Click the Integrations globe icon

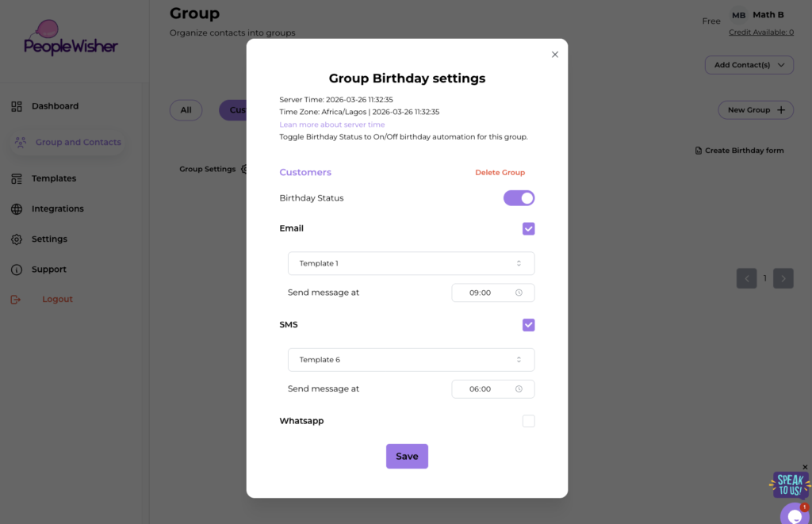coord(17,209)
